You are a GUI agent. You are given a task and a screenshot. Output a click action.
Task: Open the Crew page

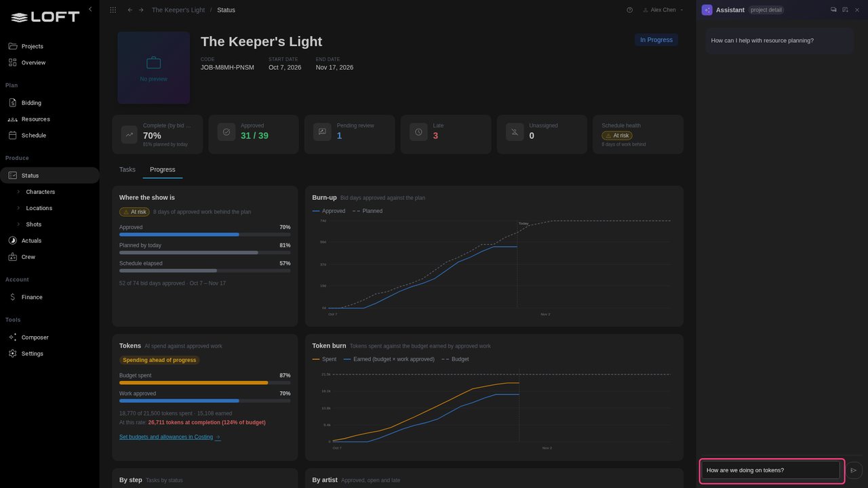50,257
